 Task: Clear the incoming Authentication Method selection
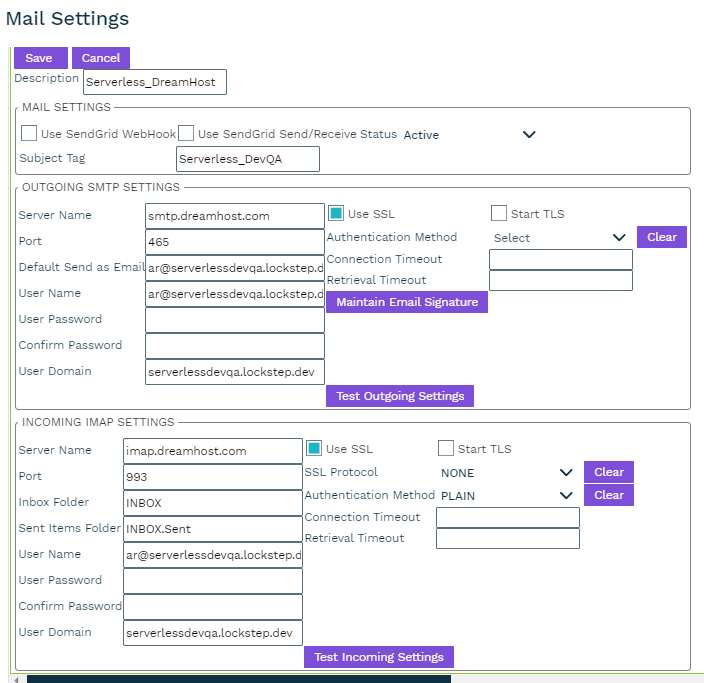coord(608,495)
